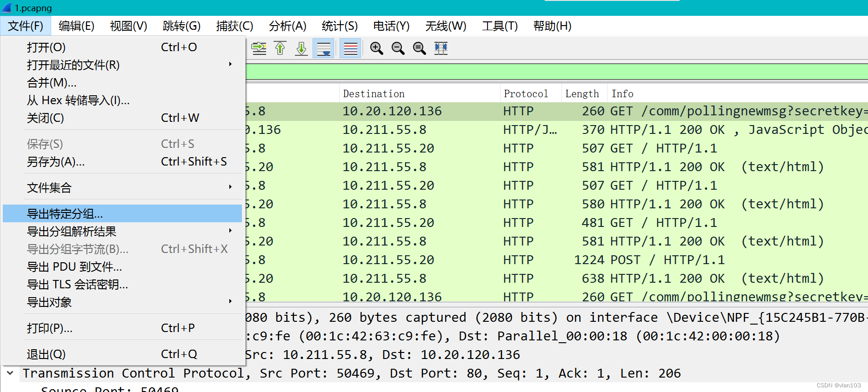The width and height of the screenshot is (868, 392).
Task: Select the 481 GET / HTTP/1.1 packet
Action: (556, 223)
